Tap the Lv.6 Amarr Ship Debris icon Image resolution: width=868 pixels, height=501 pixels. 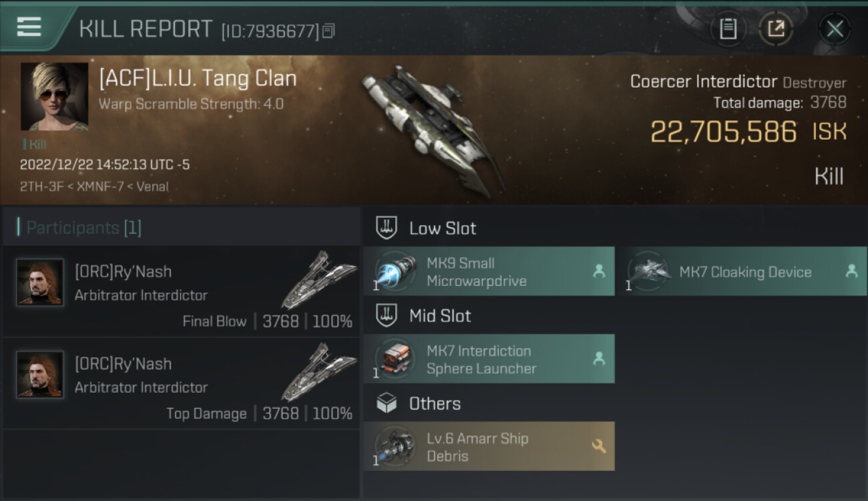click(x=395, y=447)
